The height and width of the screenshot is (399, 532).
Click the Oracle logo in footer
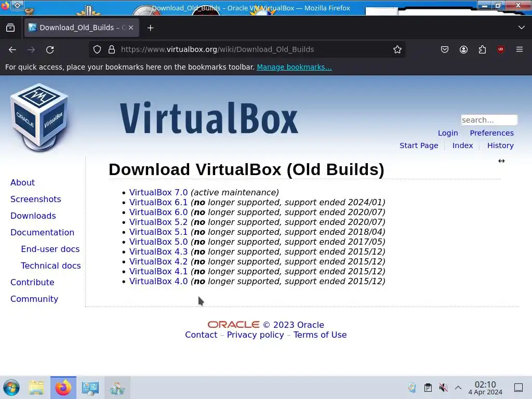click(x=233, y=325)
